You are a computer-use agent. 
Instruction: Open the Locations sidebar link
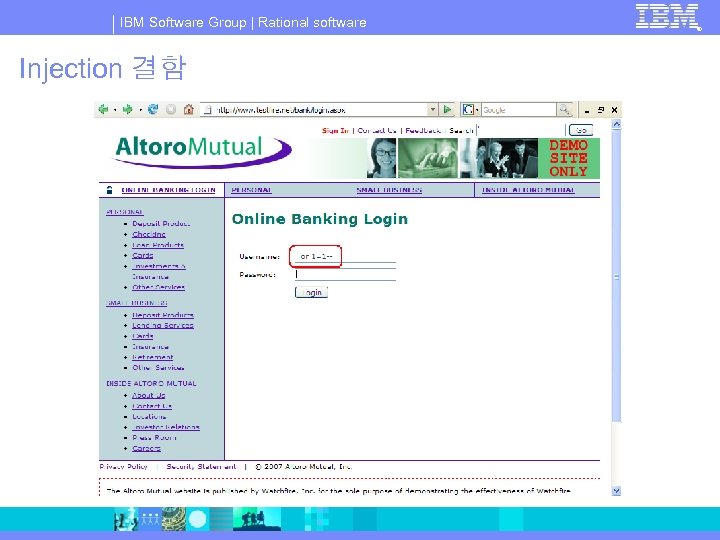click(149, 416)
